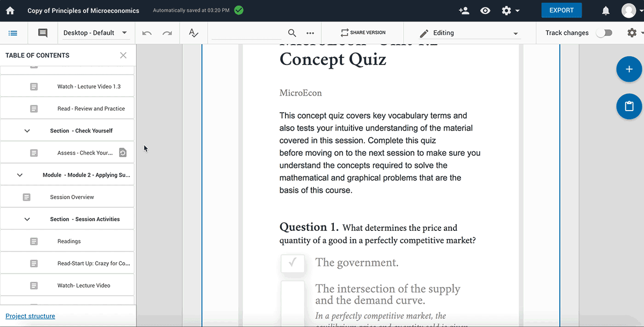Click the blue plus add button

point(629,69)
